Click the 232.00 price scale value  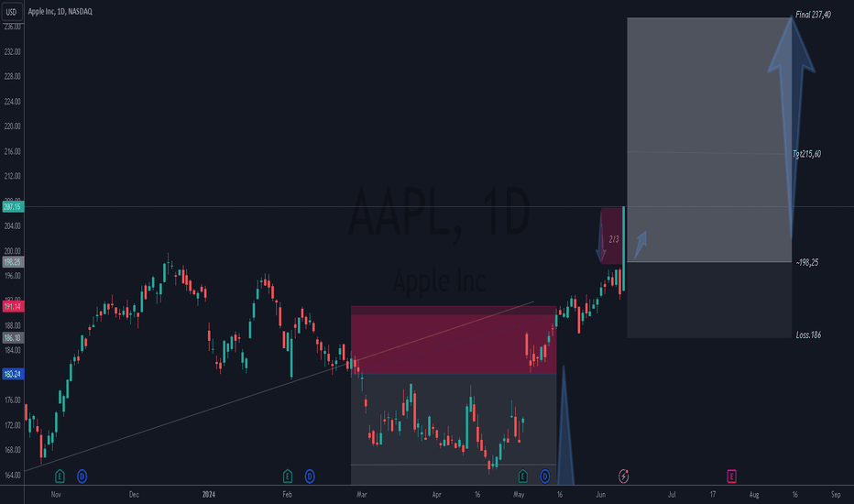tap(12, 51)
